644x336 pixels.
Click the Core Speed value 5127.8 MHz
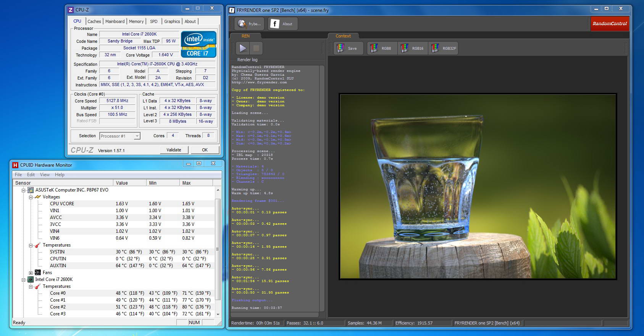pyautogui.click(x=118, y=101)
